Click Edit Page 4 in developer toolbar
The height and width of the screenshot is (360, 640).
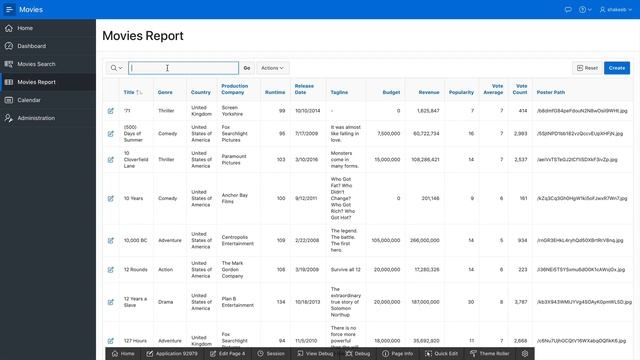[x=228, y=353]
